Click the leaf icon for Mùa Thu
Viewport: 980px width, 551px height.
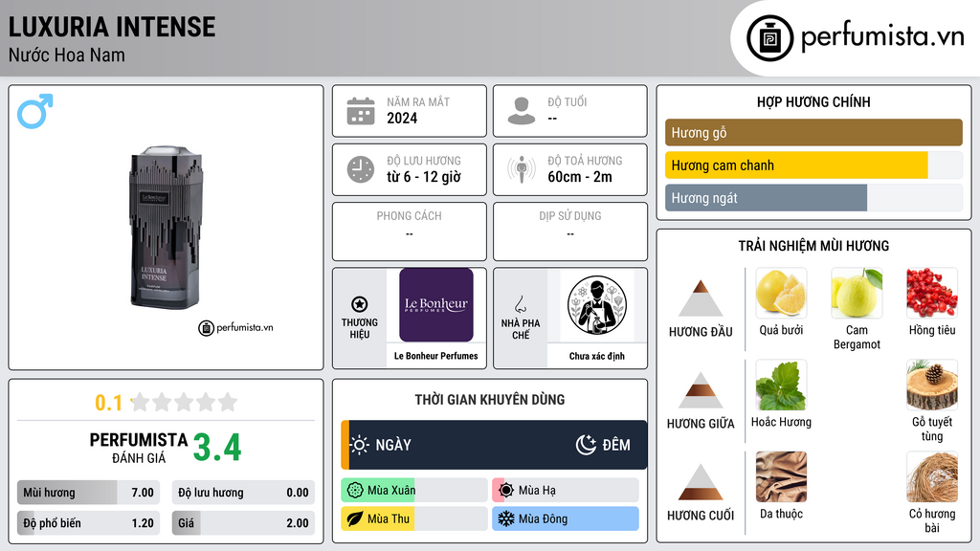pos(355,518)
